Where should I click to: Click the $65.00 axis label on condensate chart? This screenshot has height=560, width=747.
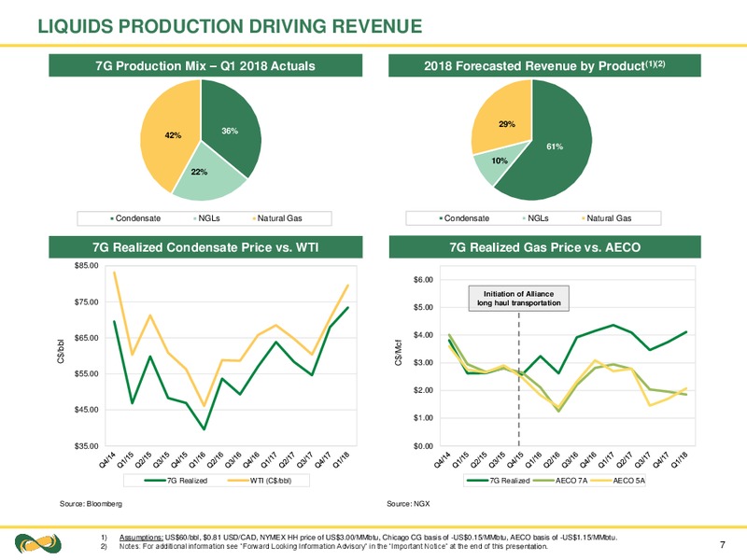click(86, 338)
